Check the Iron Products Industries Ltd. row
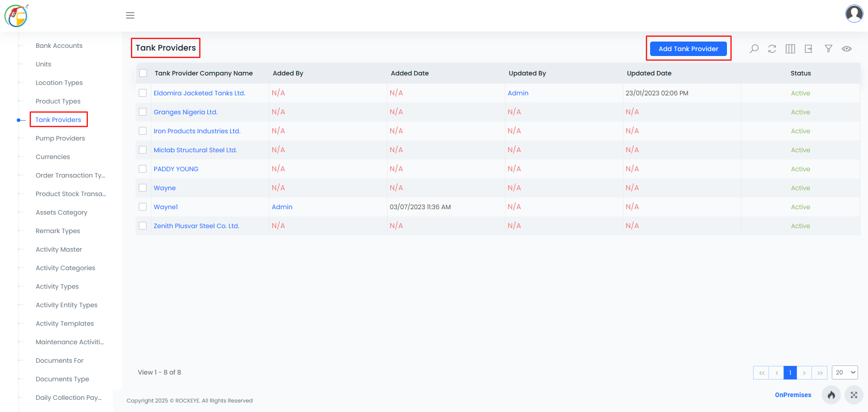 click(143, 131)
